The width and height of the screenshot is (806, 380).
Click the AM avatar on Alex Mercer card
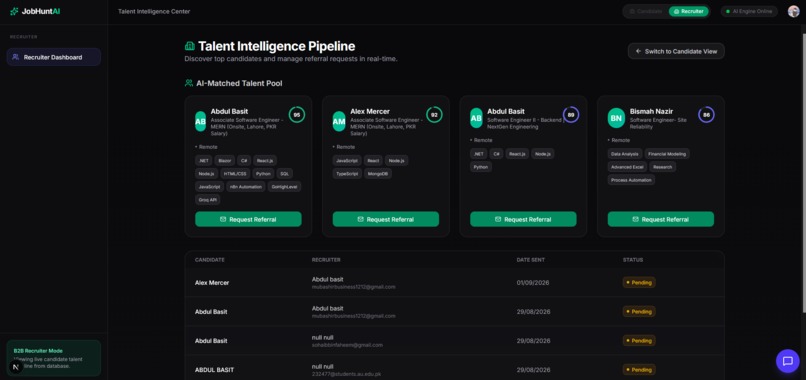coord(339,121)
